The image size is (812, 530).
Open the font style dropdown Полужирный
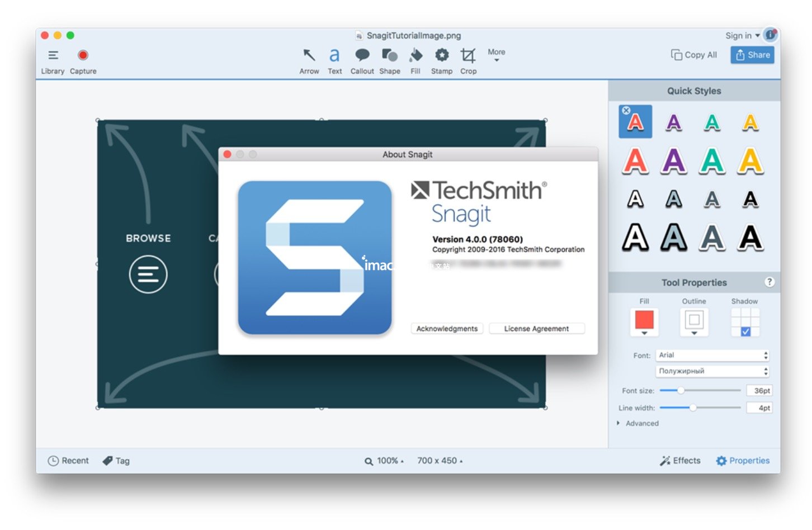[712, 371]
